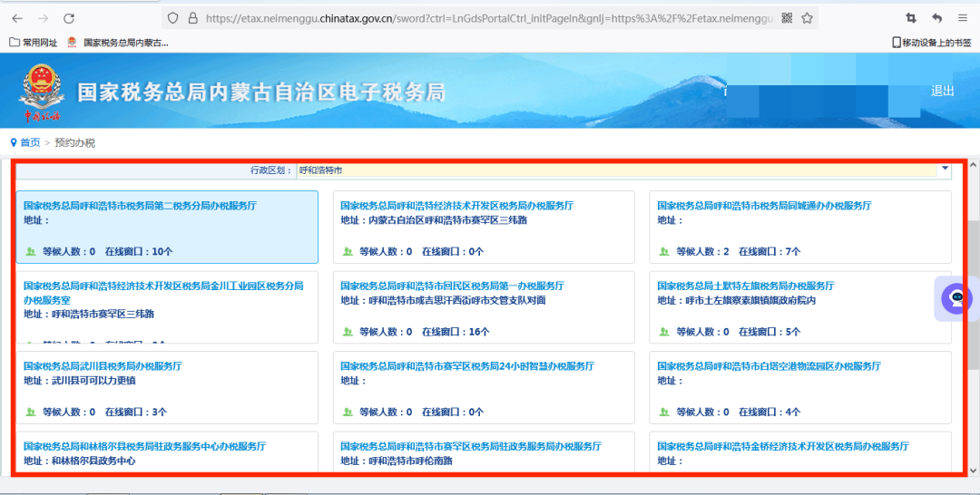Screen dimensions: 980x495
Task: Click the undo arrow toolbar icon
Action: (x=936, y=19)
